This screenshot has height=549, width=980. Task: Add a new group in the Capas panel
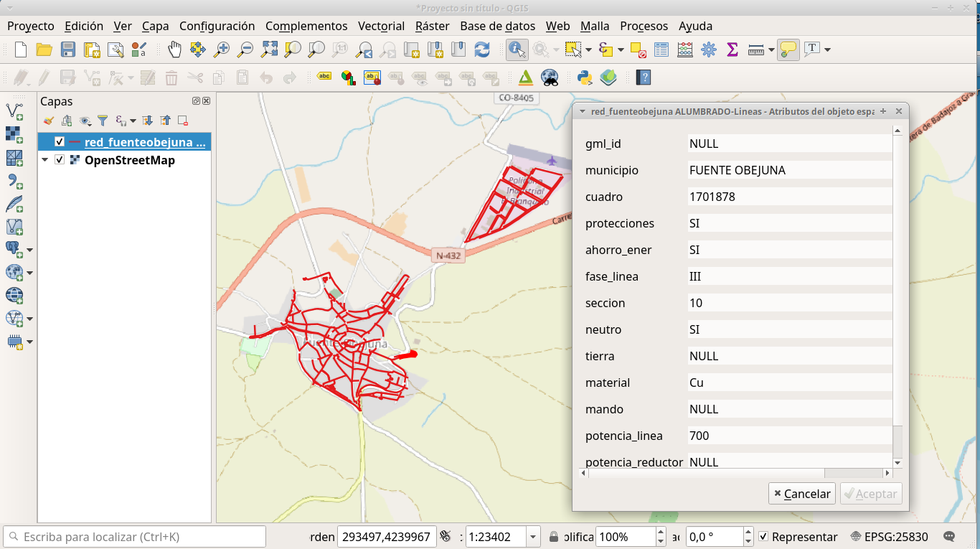click(66, 120)
